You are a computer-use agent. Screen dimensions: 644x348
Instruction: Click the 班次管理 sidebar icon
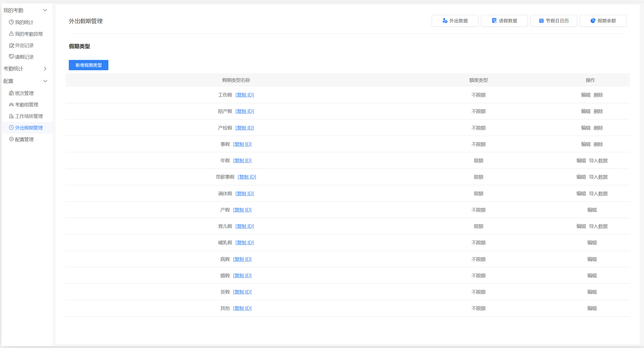tap(11, 93)
